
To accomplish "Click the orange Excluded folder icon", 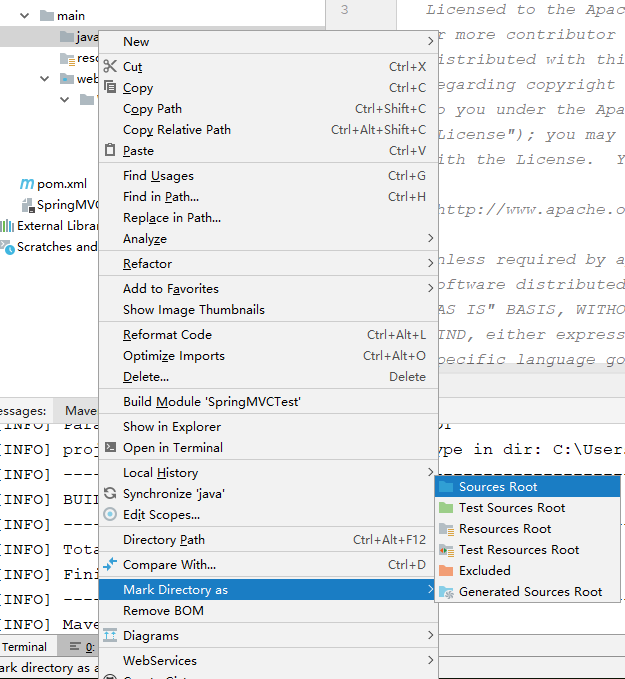I will click(x=446, y=570).
